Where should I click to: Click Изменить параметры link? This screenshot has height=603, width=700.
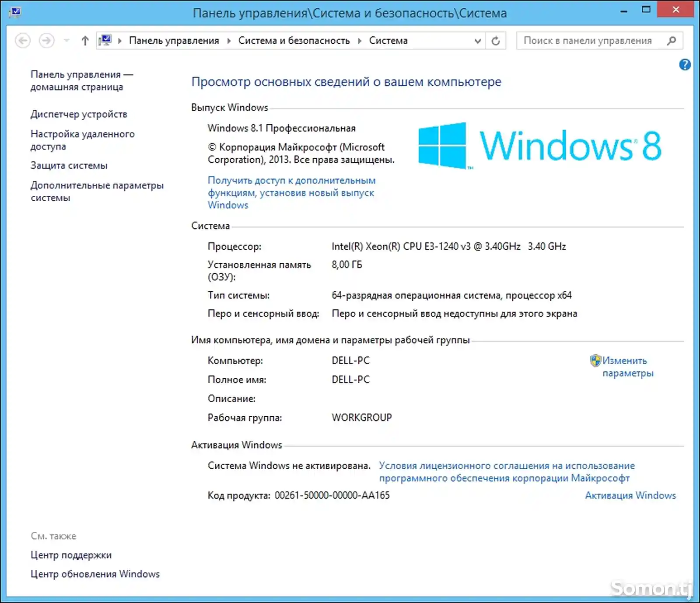628,366
